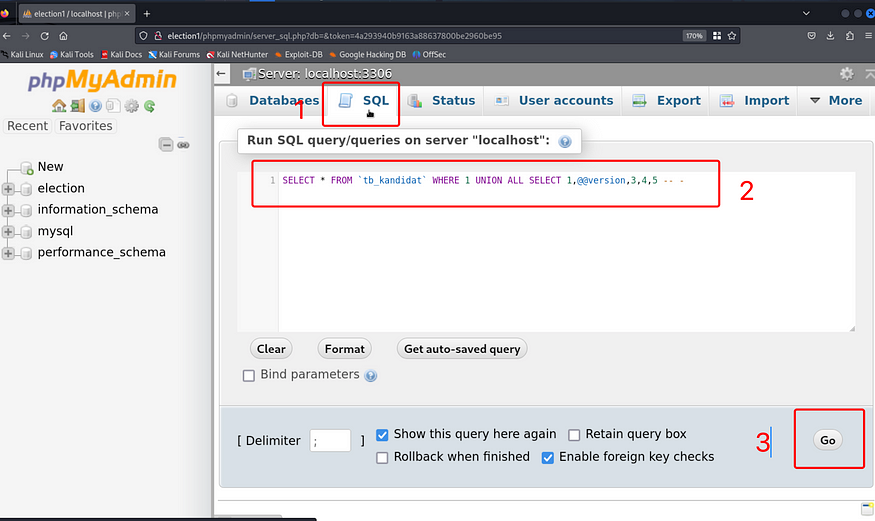875x521 pixels.
Task: Select information_schema database in tree
Action: (98, 210)
